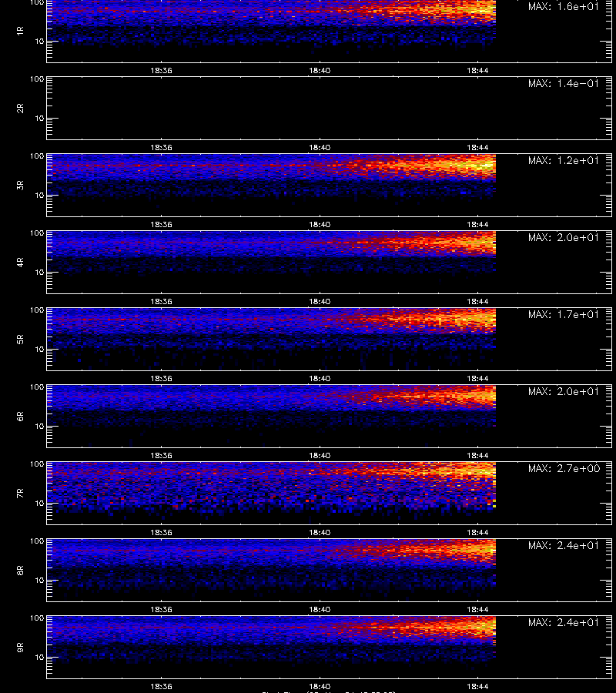The height and width of the screenshot is (693, 616).
Task: Click the 18:44 tick label under 9R
Action: [477, 686]
